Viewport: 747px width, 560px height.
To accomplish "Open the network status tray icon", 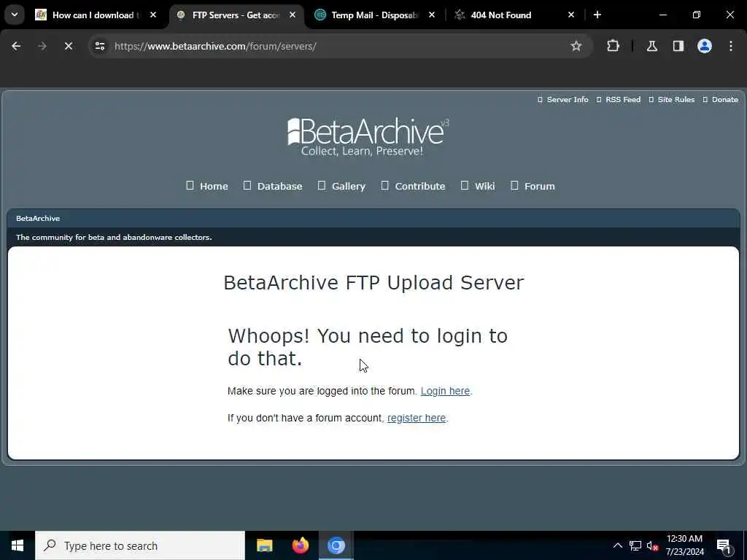I will (x=635, y=545).
